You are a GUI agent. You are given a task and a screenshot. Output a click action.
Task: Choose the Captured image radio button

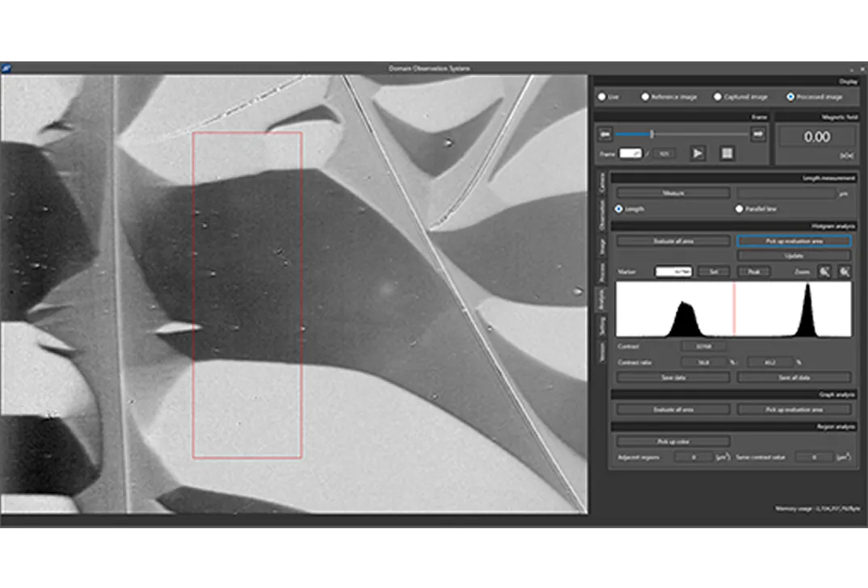(x=718, y=97)
